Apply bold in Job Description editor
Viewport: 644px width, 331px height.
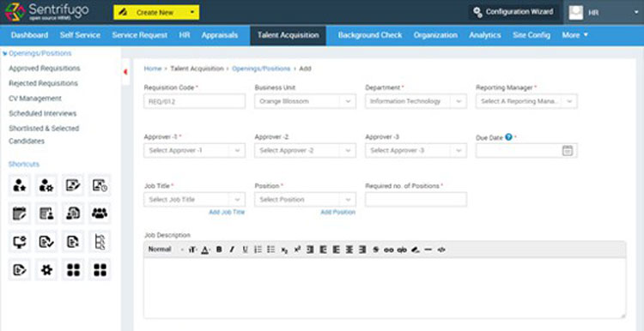[x=219, y=250]
